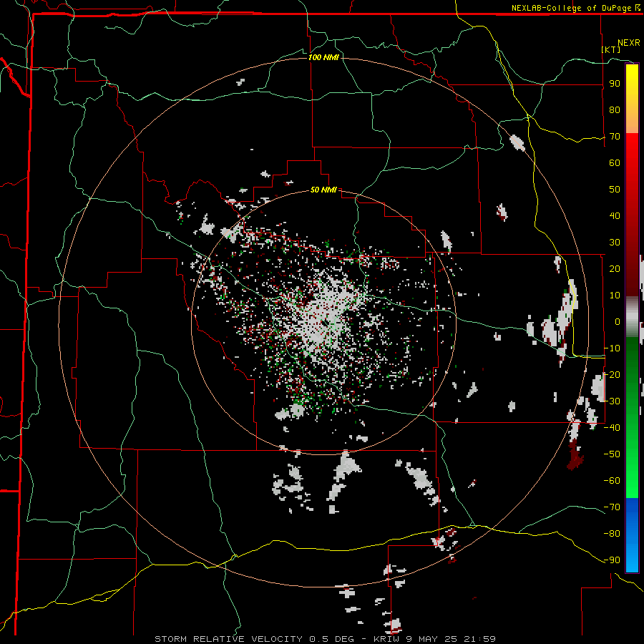The width and height of the screenshot is (644, 644).
Task: Click the -30 scale value
Action: coord(612,401)
